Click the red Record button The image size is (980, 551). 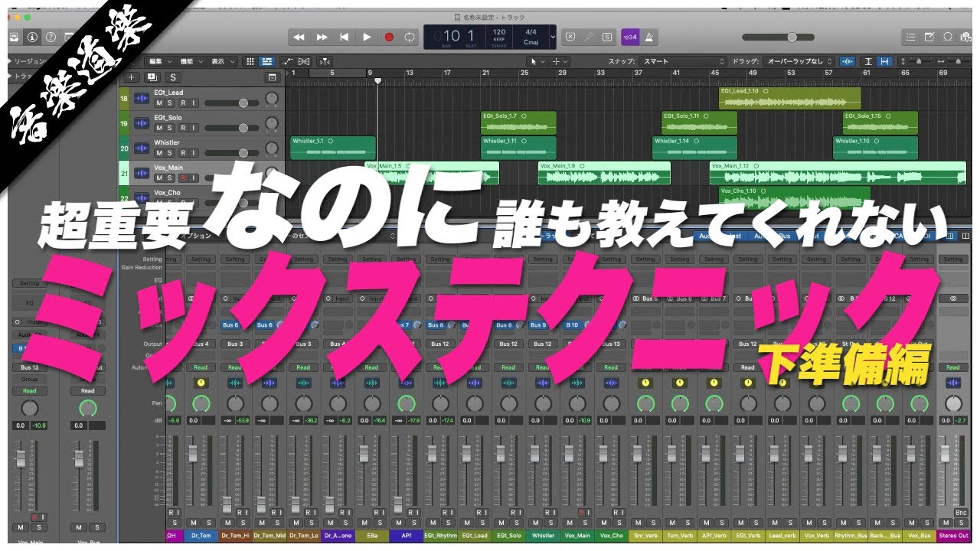pos(389,37)
